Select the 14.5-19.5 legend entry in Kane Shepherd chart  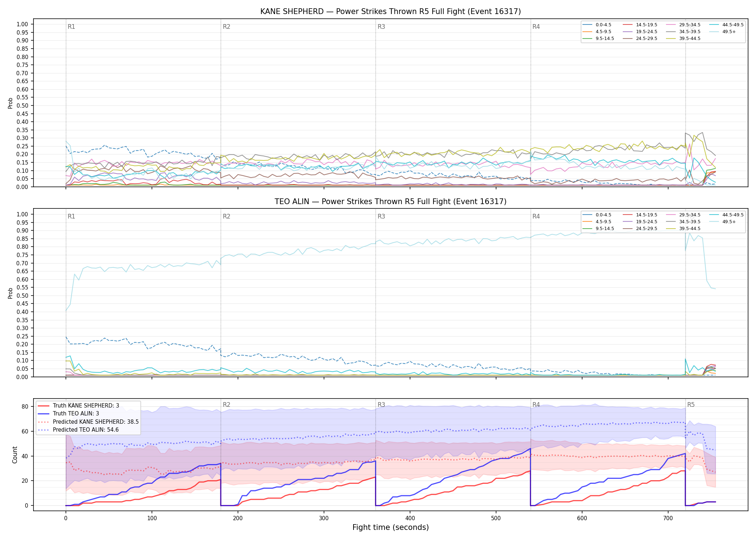[640, 25]
